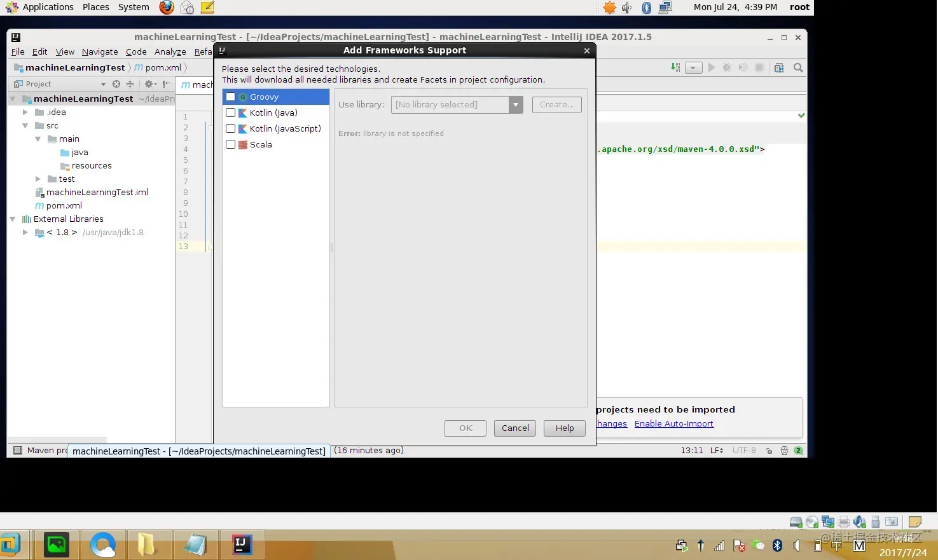This screenshot has width=938, height=560.
Task: Click the IntelliJ IDEA taskbar icon
Action: [x=241, y=545]
